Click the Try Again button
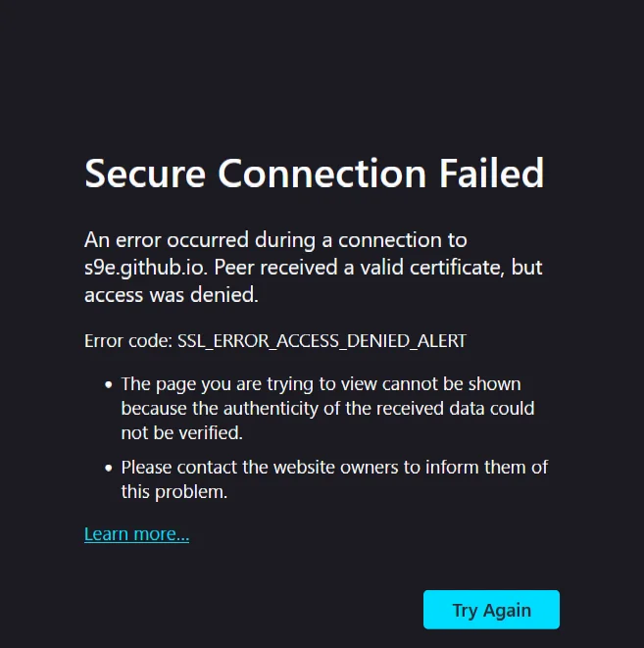This screenshot has width=644, height=648. point(491,610)
